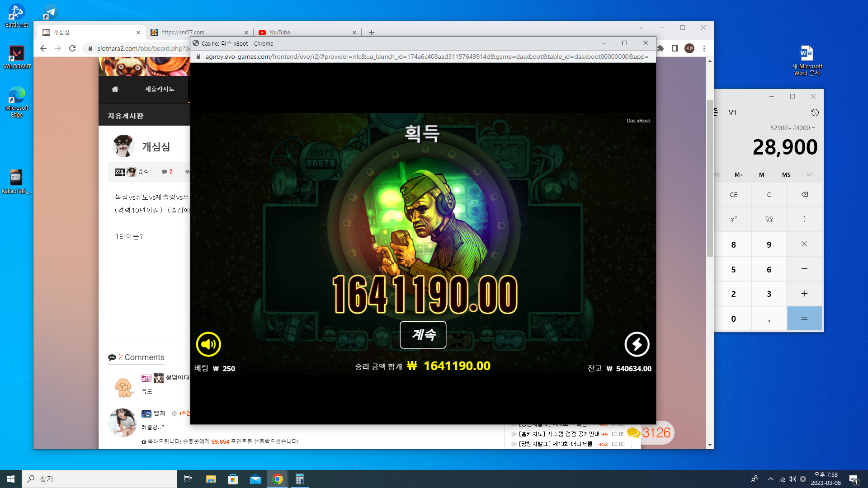Viewport: 868px width, 488px height.
Task: Click calculator digit 9
Action: tap(769, 244)
